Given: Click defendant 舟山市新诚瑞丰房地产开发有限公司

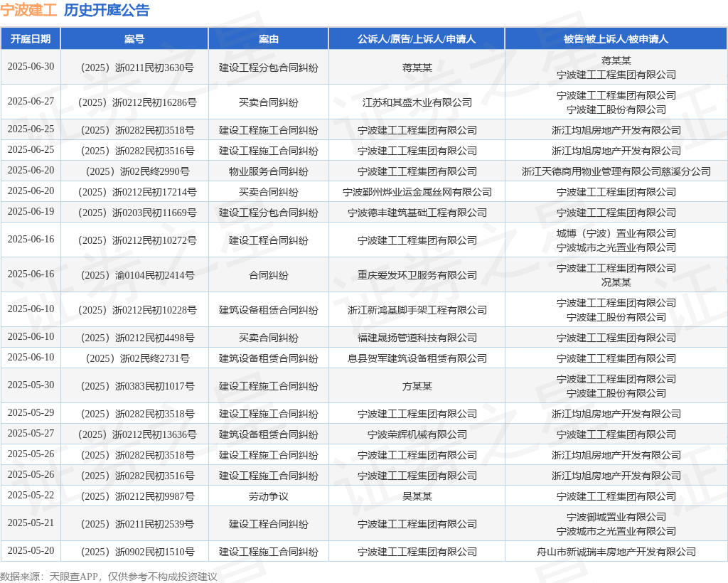Looking at the screenshot, I should click(x=616, y=552).
